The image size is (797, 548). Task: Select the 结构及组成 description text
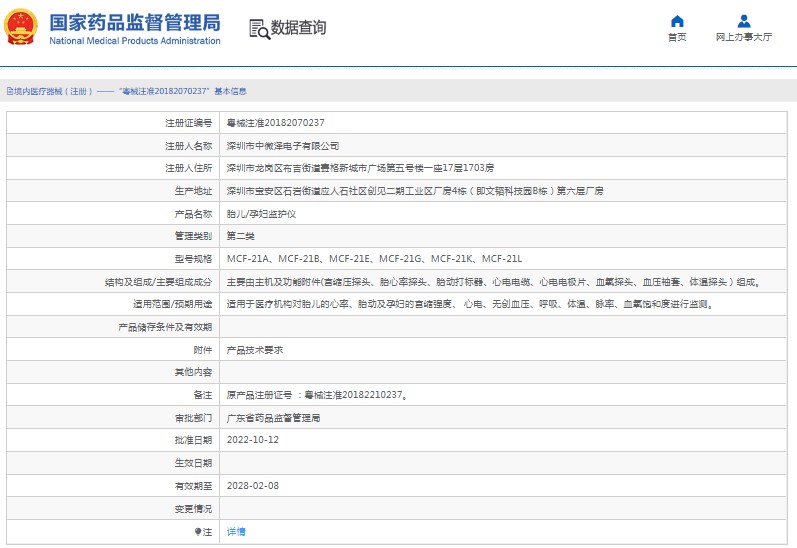tap(494, 282)
